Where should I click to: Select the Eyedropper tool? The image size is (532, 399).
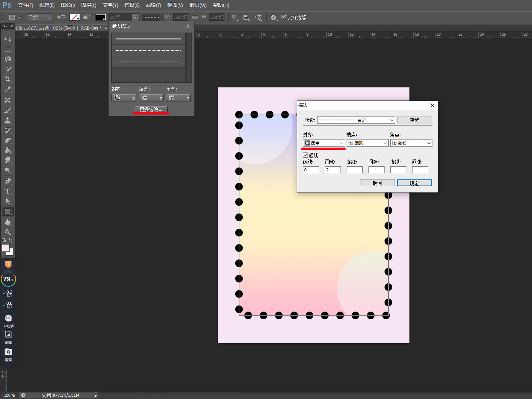coord(7,90)
